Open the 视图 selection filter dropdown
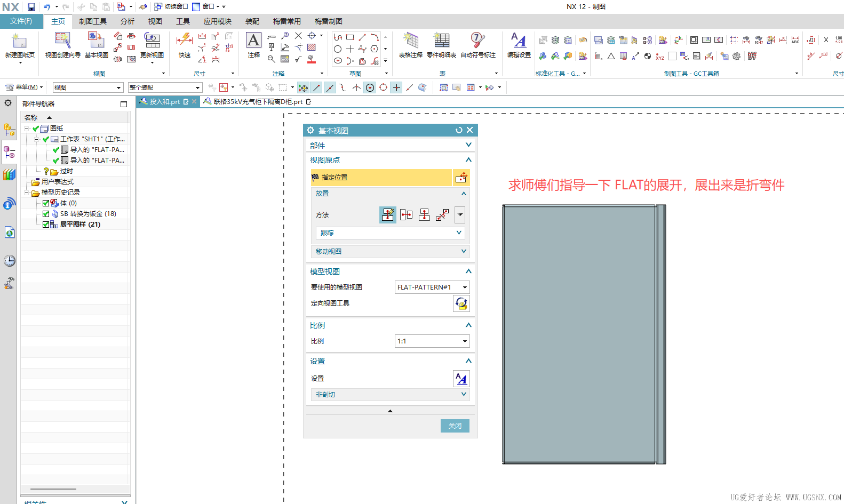 88,87
